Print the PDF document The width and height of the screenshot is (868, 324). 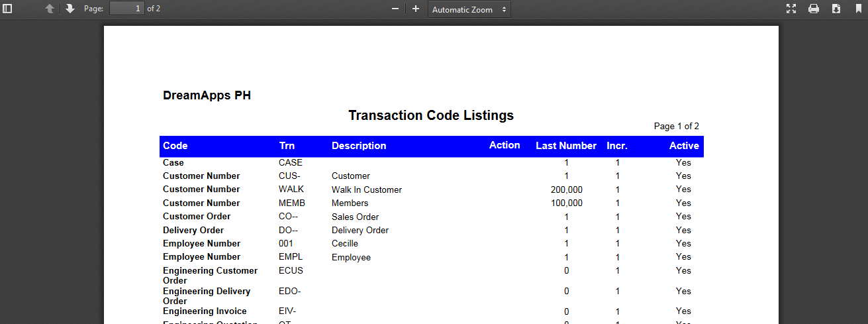814,9
